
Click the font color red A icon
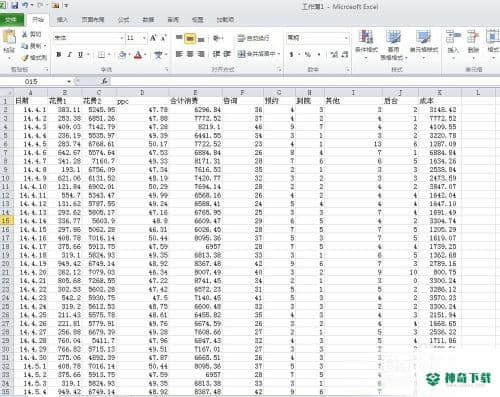pyautogui.click(x=138, y=55)
